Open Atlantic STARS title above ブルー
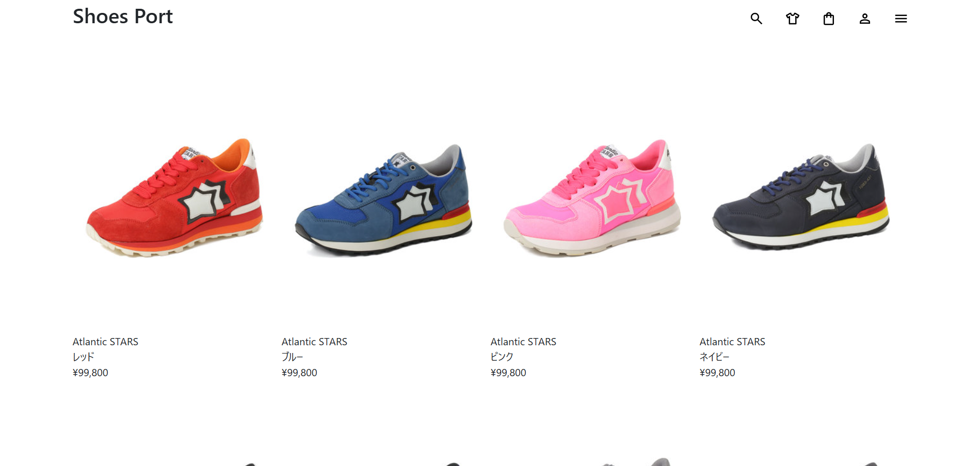Screen dimensions: 980x466 314,342
